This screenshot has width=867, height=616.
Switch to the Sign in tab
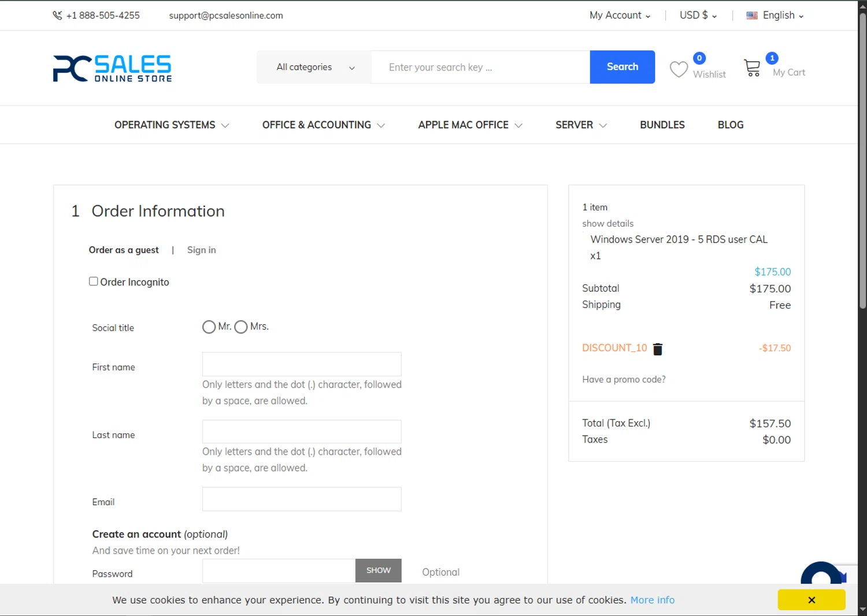pyautogui.click(x=201, y=250)
